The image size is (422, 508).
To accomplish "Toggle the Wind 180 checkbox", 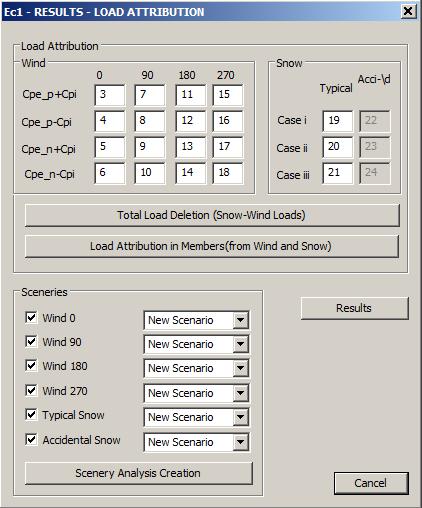I will pos(31,366).
